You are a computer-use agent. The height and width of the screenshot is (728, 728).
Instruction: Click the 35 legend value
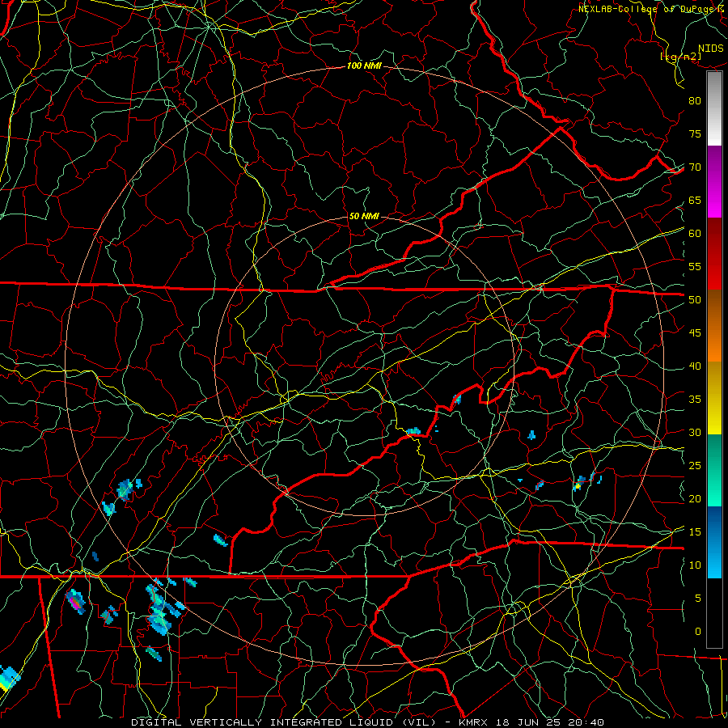[695, 400]
